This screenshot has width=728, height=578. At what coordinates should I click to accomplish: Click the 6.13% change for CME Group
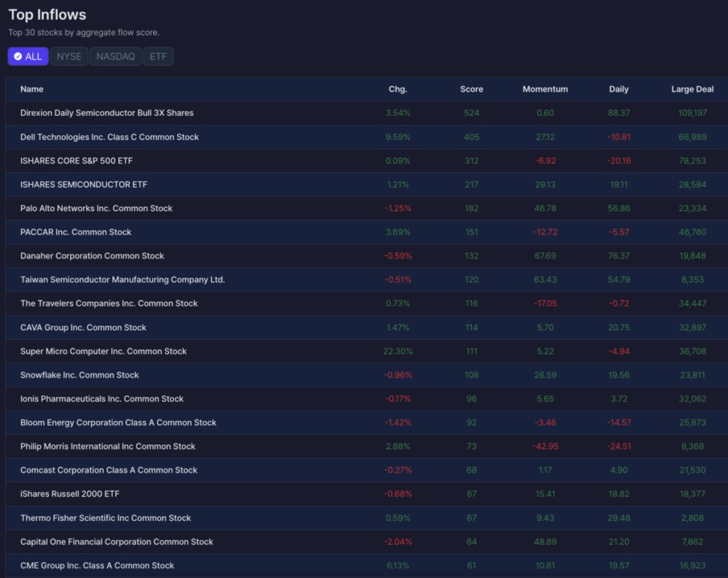(398, 565)
